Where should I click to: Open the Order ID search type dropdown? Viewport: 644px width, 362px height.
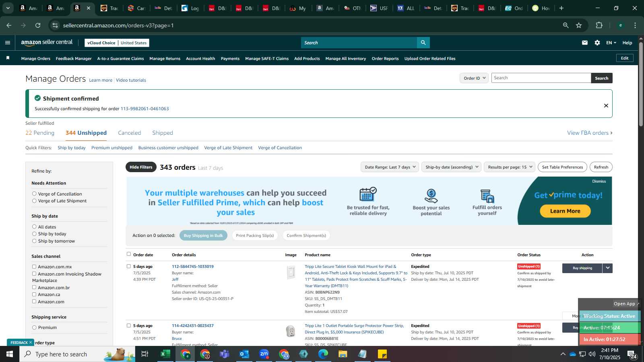pyautogui.click(x=474, y=78)
